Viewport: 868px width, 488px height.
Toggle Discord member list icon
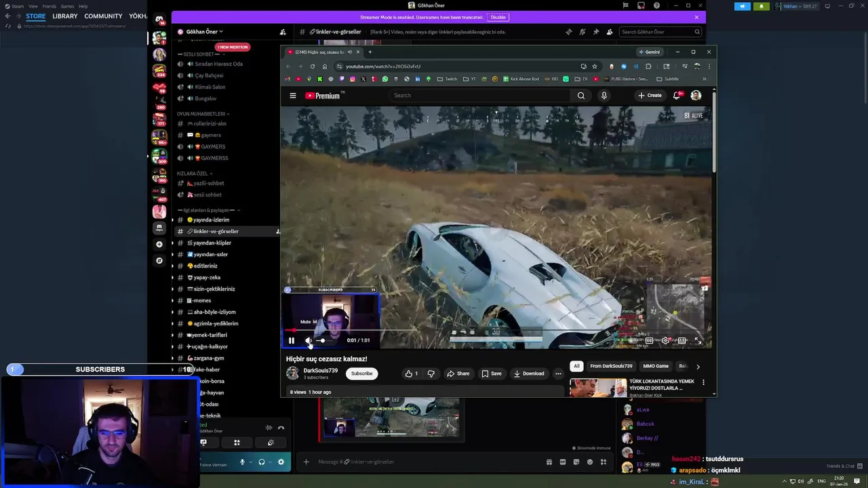(x=610, y=32)
